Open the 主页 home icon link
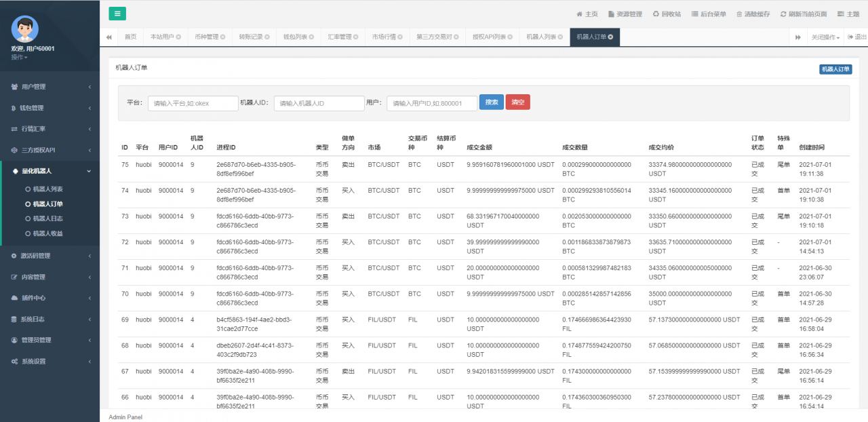This screenshot has height=422, width=868. coord(587,14)
